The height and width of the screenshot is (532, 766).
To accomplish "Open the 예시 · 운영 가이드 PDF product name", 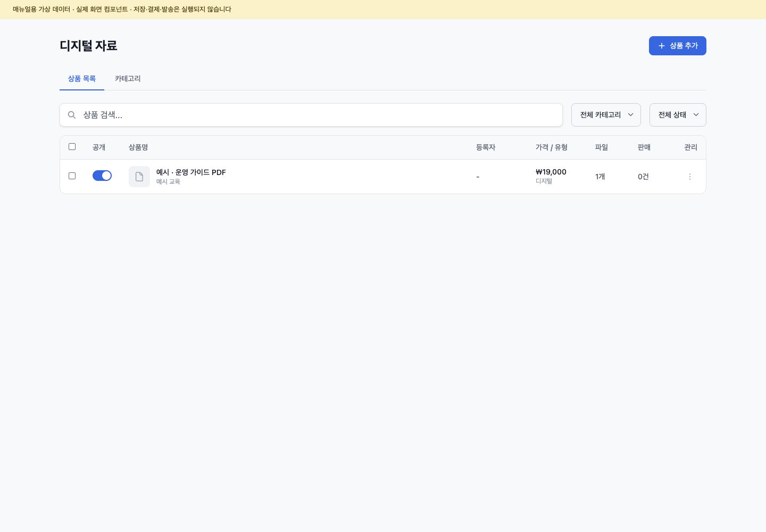I will click(x=191, y=172).
